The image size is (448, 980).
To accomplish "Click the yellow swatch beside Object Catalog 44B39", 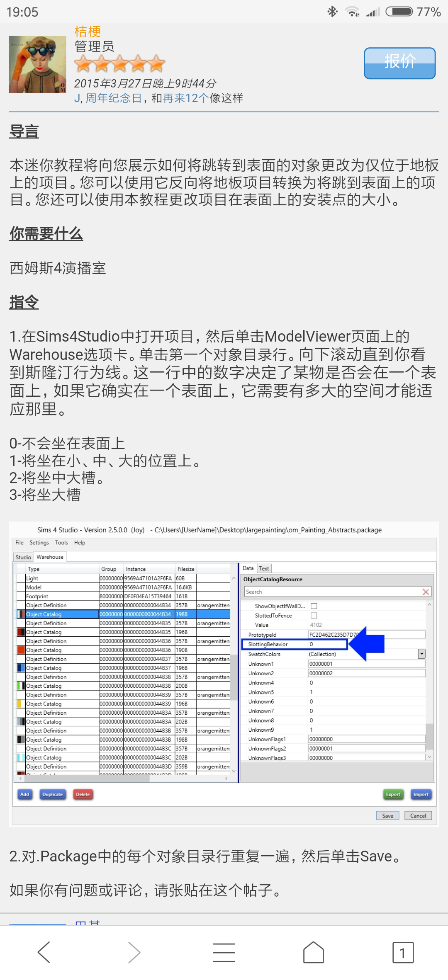I will 19,703.
